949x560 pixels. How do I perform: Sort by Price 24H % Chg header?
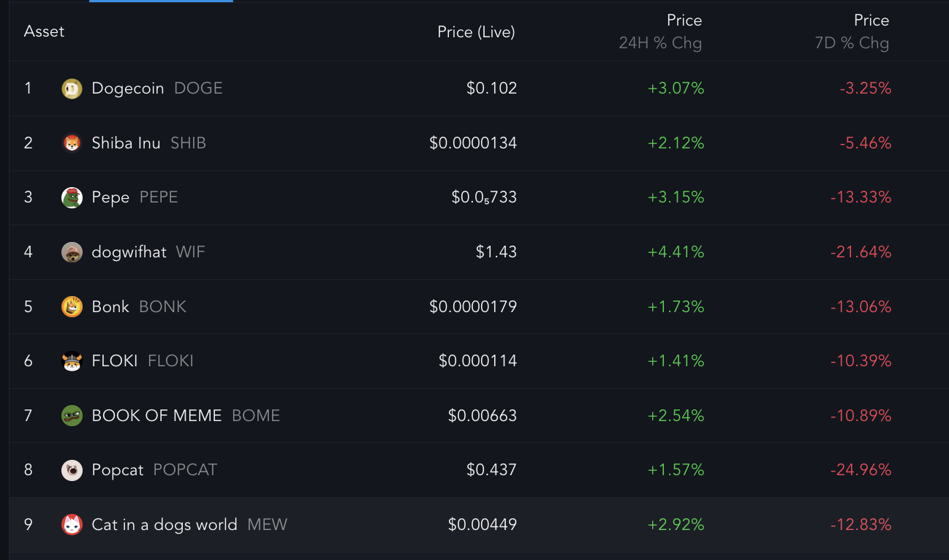click(x=660, y=31)
